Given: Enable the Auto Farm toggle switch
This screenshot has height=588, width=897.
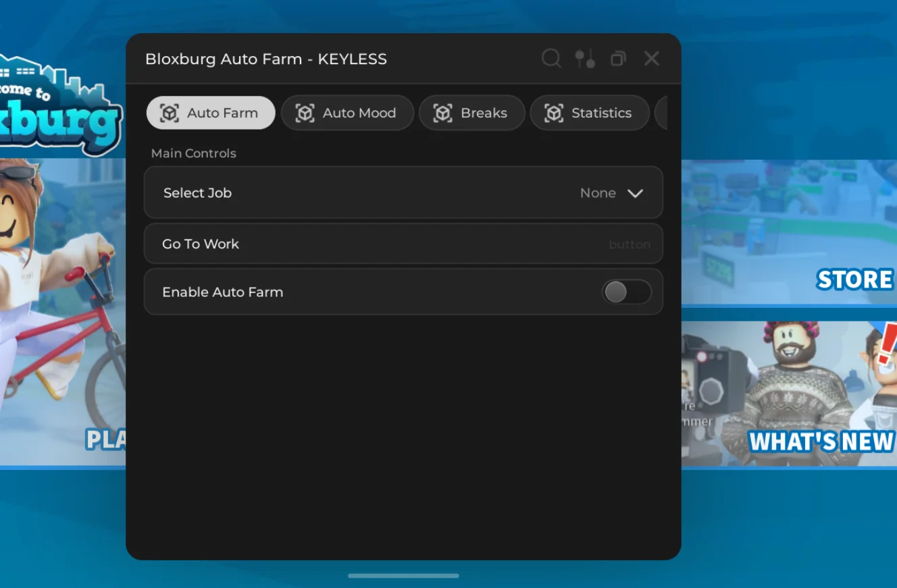Looking at the screenshot, I should pyautogui.click(x=627, y=292).
